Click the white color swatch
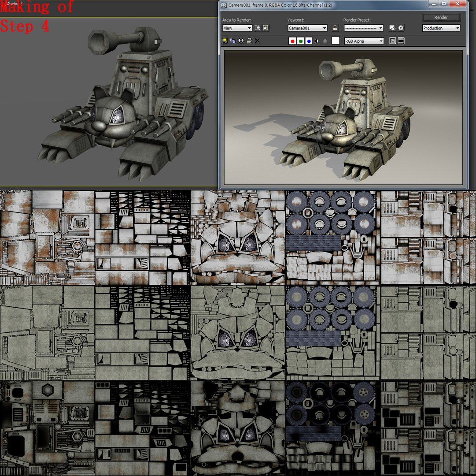The image size is (476, 476). [x=336, y=41]
